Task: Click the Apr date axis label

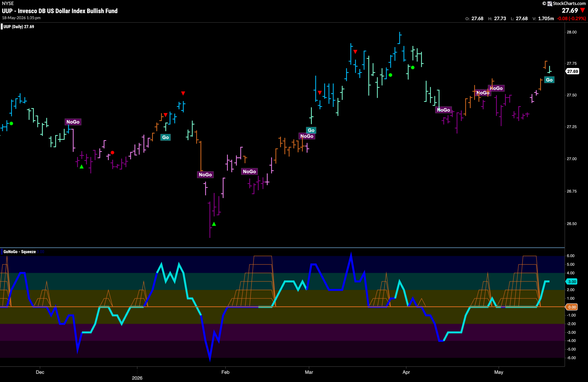Action: [x=406, y=372]
